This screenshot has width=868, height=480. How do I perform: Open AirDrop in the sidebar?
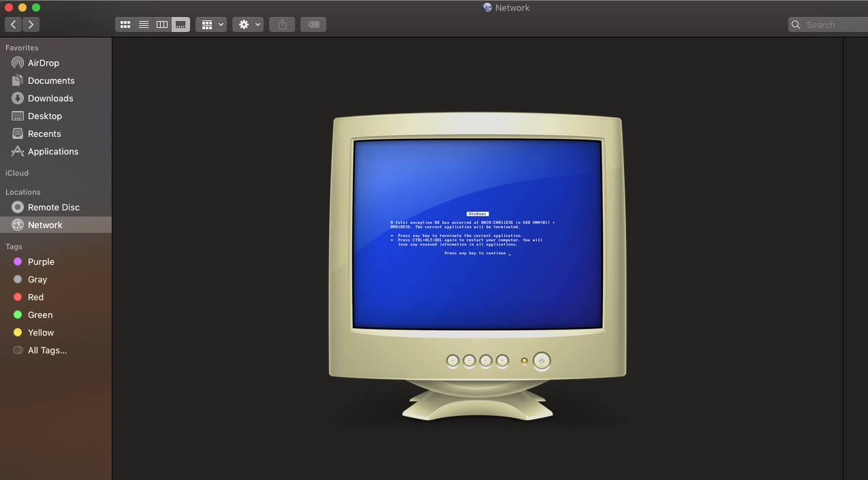56,63
